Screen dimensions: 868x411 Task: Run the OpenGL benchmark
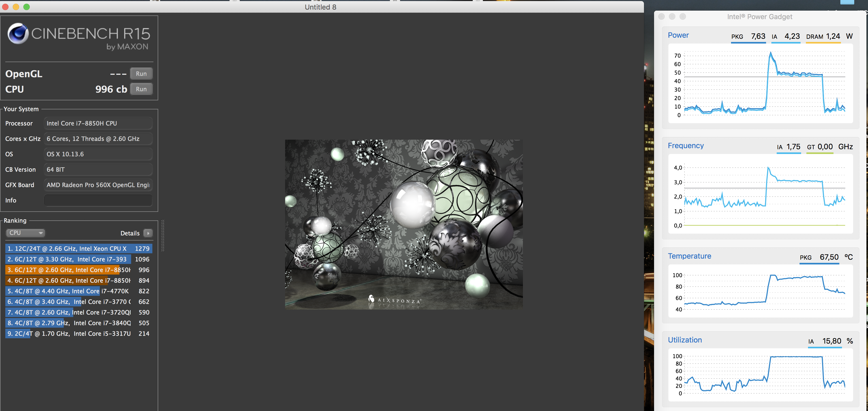pos(141,74)
